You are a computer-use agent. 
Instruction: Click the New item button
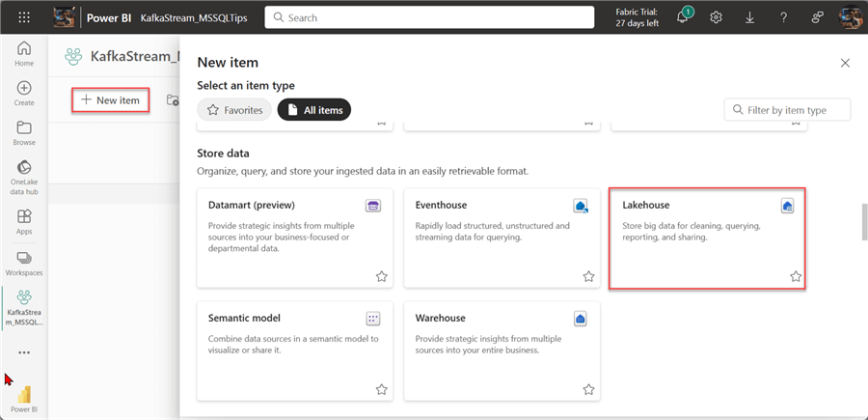(x=111, y=99)
